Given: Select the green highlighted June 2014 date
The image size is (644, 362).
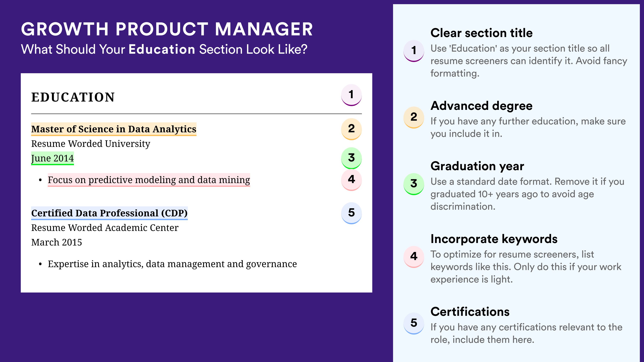Looking at the screenshot, I should [53, 158].
